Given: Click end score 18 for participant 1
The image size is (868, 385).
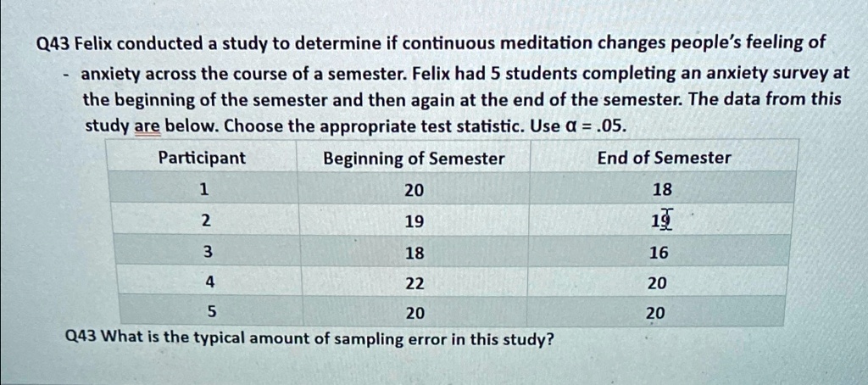Looking at the screenshot, I should 662,190.
